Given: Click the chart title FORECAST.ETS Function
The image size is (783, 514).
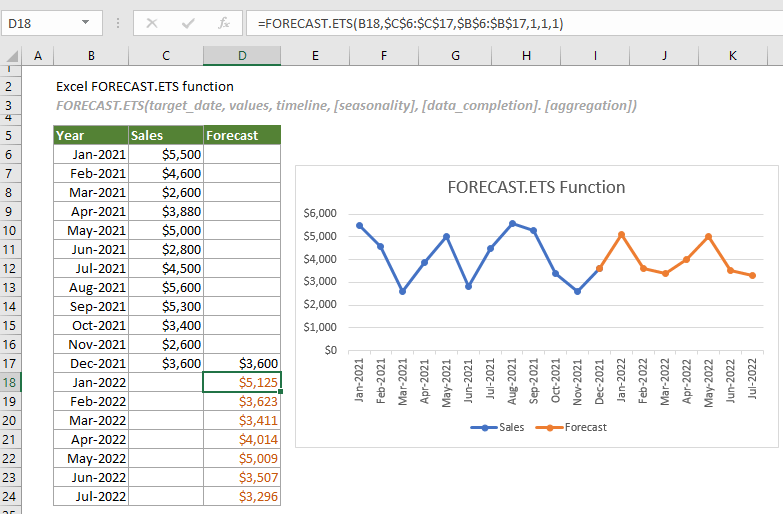Looking at the screenshot, I should 536,187.
